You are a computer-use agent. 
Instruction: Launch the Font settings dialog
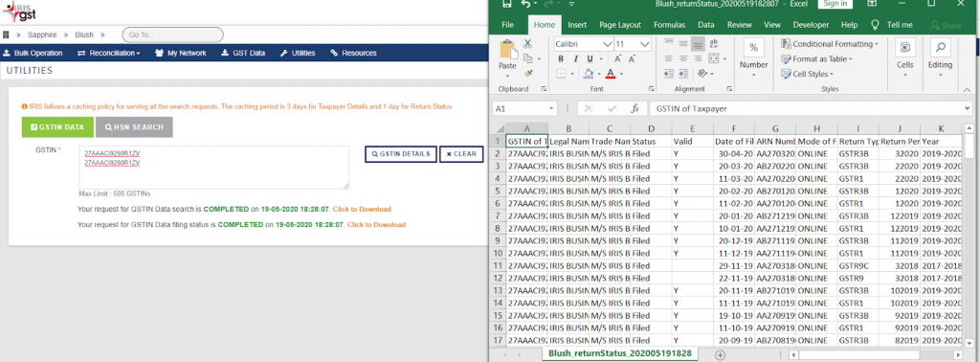click(x=650, y=89)
